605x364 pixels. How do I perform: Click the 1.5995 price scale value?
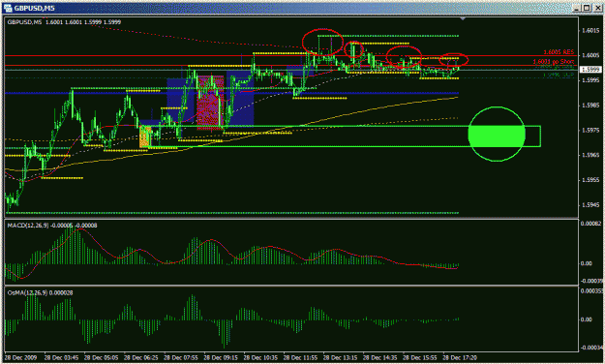590,80
